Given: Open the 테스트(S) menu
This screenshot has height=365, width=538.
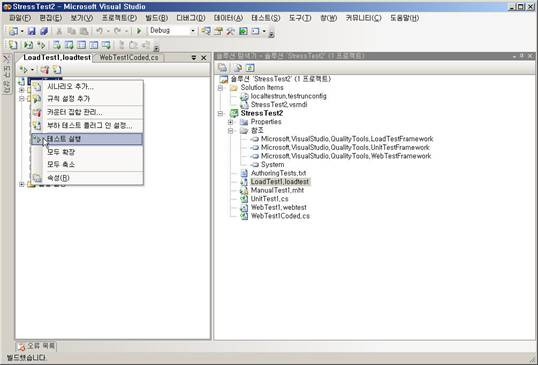Looking at the screenshot, I should [266, 18].
